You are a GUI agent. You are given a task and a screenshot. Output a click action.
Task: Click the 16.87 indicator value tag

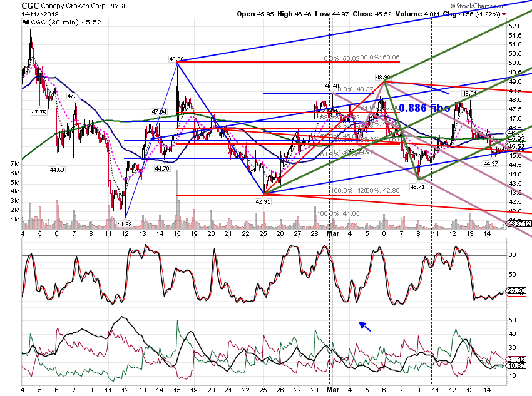(x=516, y=365)
